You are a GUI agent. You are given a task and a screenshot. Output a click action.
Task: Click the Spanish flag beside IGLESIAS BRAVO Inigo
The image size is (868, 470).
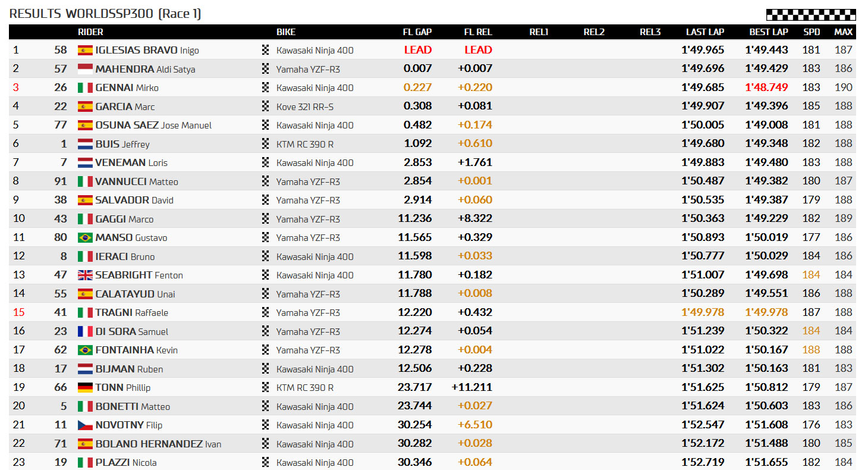coord(85,50)
